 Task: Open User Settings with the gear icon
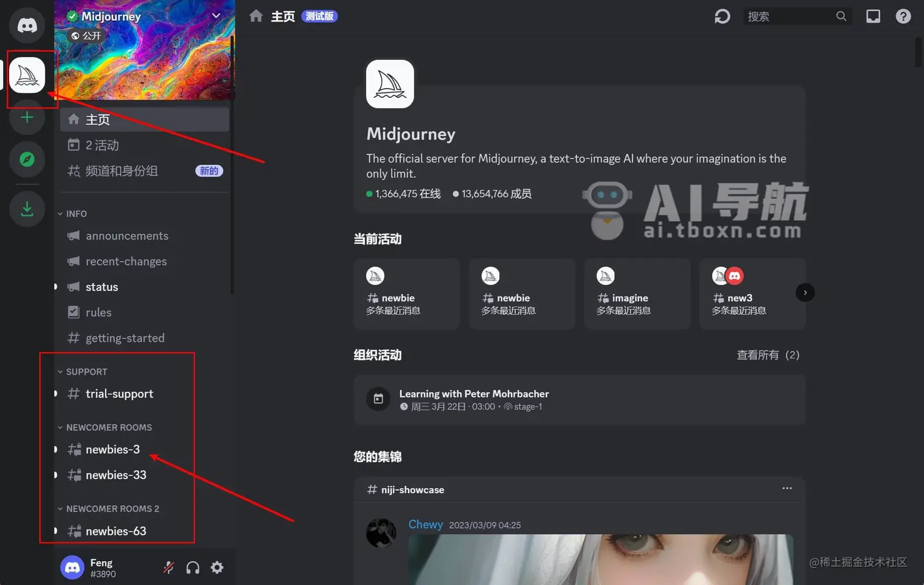tap(217, 567)
